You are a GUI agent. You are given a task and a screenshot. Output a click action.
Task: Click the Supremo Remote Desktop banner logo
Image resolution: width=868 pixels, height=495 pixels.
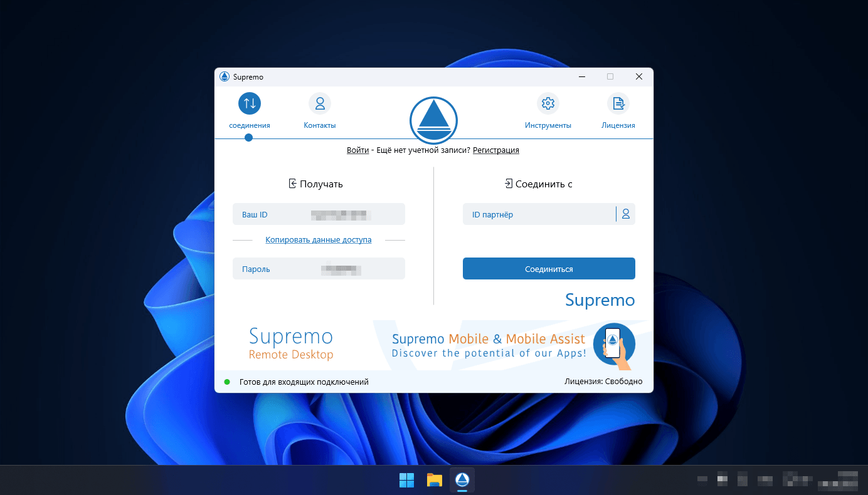pyautogui.click(x=291, y=343)
